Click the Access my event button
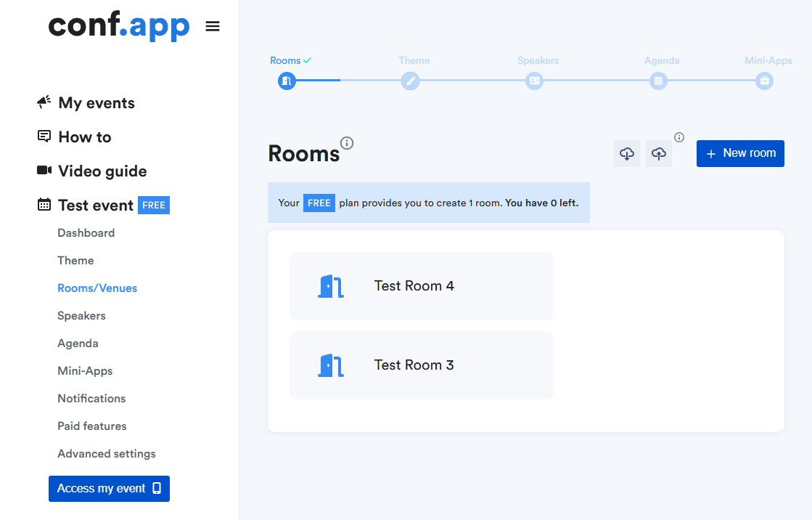Viewport: 812px width, 520px height. (x=109, y=489)
